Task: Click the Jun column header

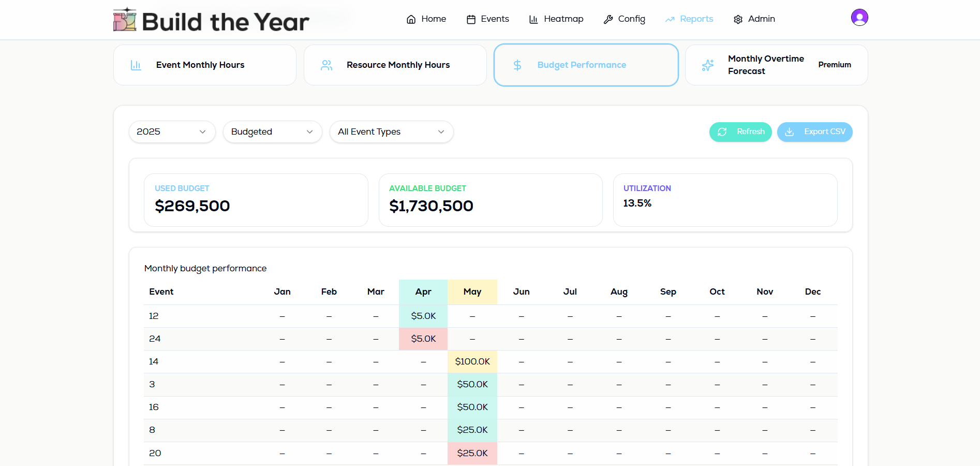Action: click(522, 292)
